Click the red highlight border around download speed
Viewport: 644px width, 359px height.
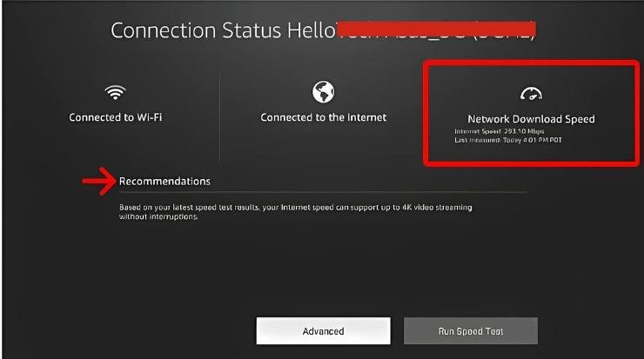[x=425, y=113]
